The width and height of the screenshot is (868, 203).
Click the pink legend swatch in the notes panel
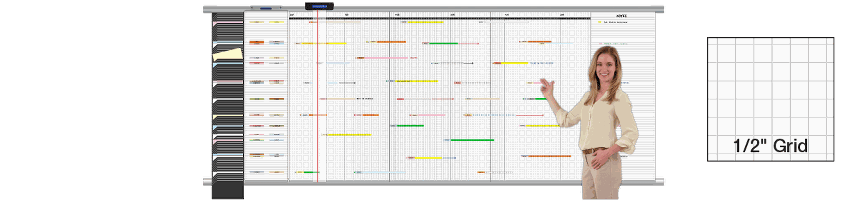(x=600, y=44)
